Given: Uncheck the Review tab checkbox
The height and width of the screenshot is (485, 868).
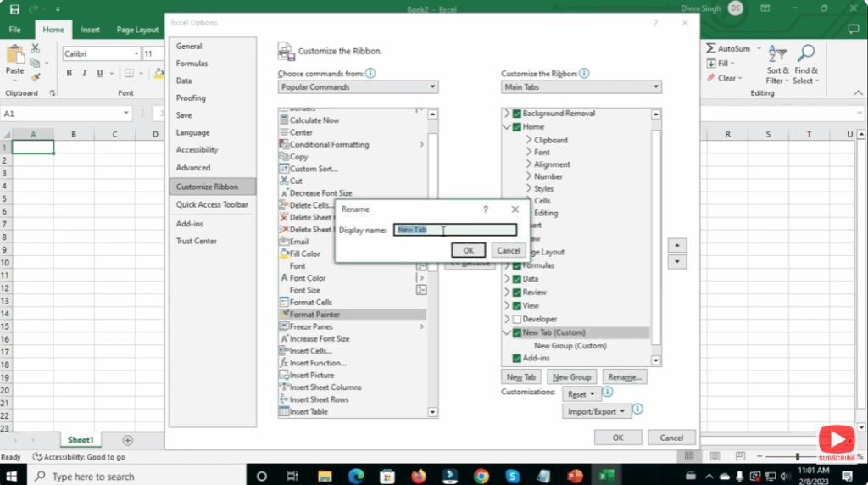Looking at the screenshot, I should [516, 293].
